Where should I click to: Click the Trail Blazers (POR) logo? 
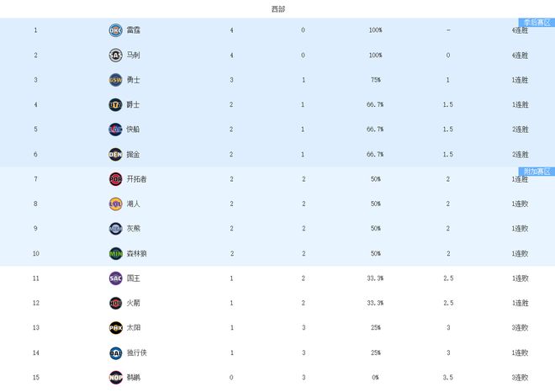tap(115, 179)
